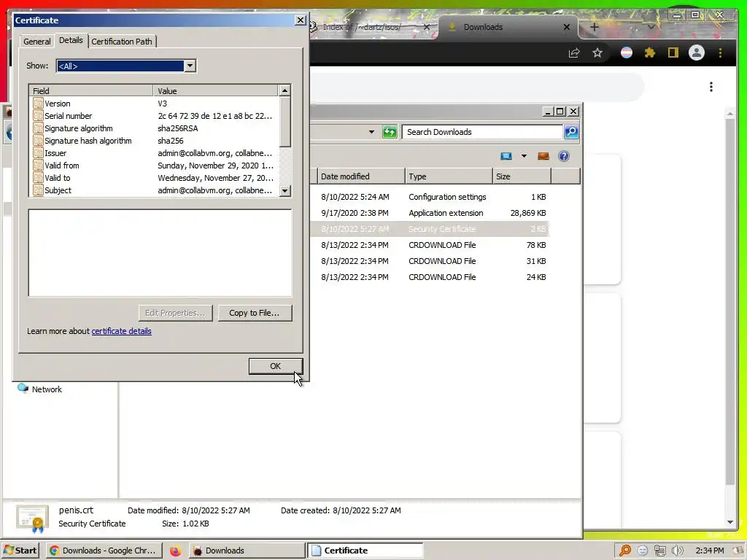Click the green refresh icon in Explorer address bar
This screenshot has height=560, width=747.
coord(390,132)
